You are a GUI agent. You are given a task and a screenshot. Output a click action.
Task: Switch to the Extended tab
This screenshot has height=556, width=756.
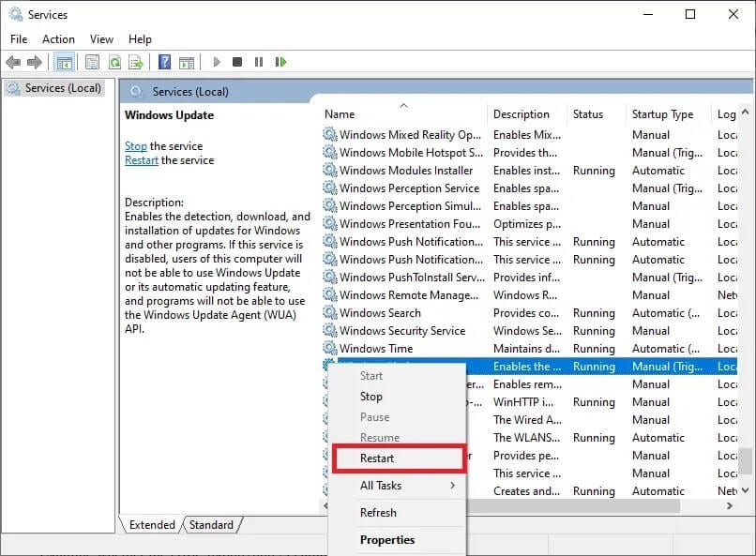152,525
